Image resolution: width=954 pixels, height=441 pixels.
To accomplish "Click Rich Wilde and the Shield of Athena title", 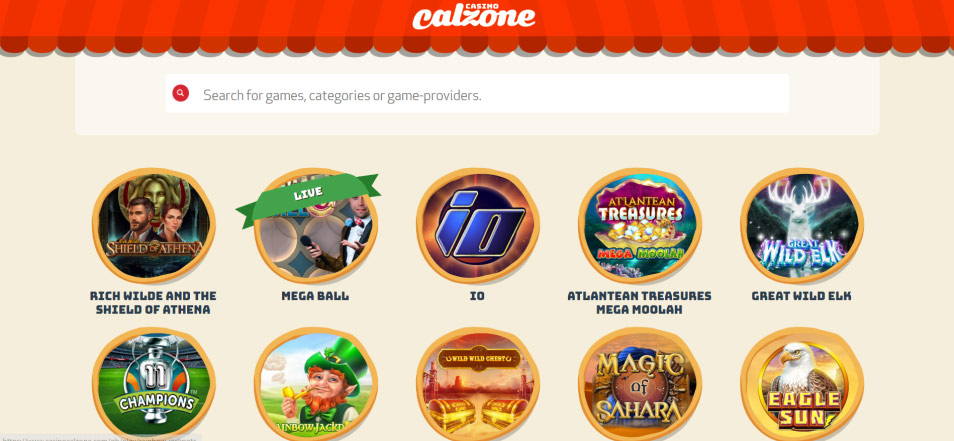I will click(x=153, y=303).
